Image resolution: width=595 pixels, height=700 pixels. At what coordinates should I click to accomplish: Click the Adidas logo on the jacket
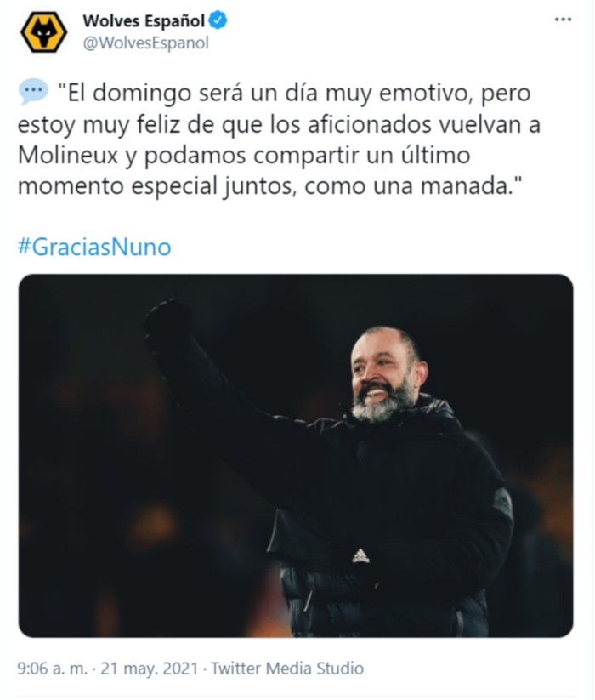361,556
